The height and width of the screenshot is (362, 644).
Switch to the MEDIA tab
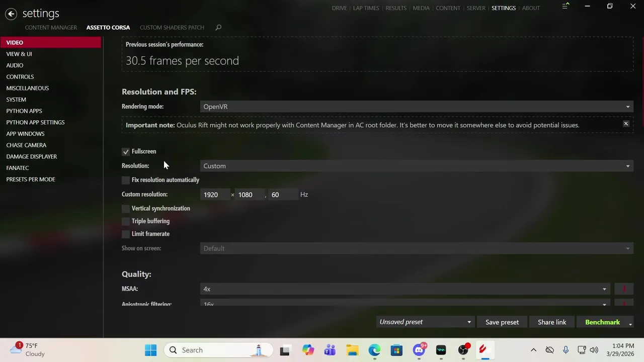tap(421, 8)
